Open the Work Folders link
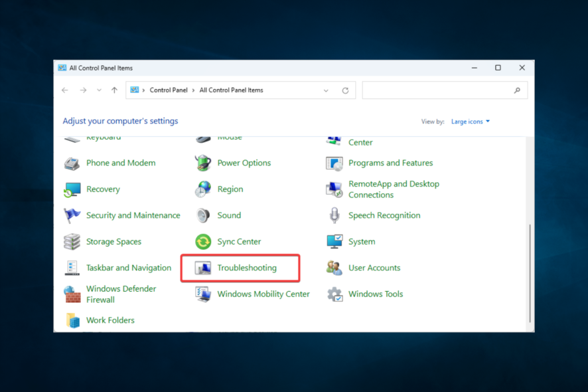The width and height of the screenshot is (588, 392). coord(110,320)
